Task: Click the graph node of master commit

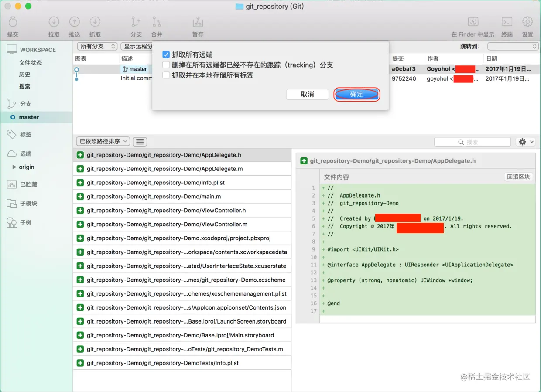Action: [76, 69]
